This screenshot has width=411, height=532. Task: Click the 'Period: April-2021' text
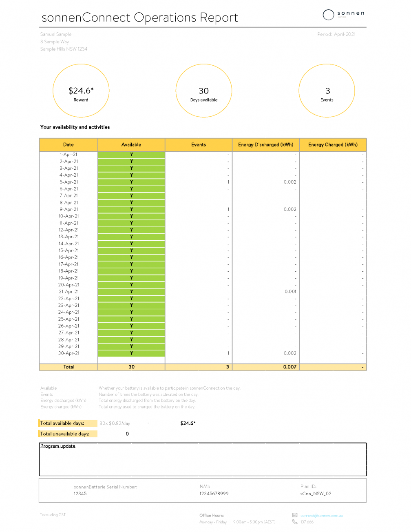coord(336,34)
